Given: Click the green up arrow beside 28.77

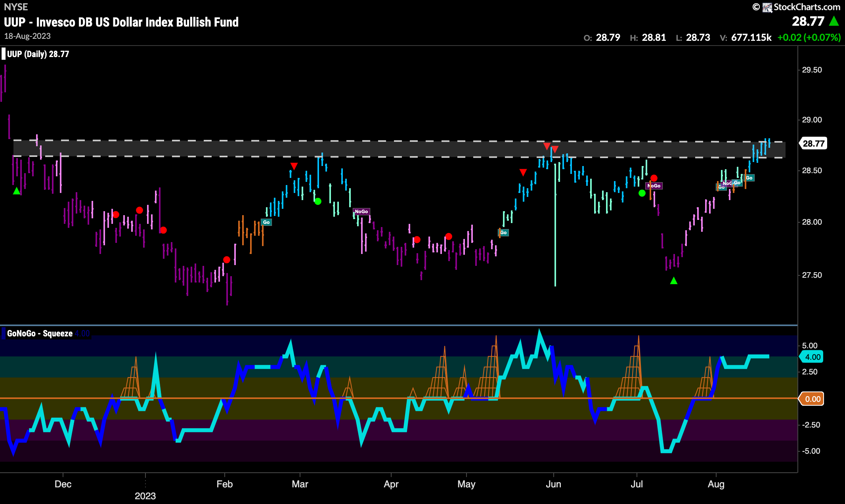Looking at the screenshot, I should [834, 21].
